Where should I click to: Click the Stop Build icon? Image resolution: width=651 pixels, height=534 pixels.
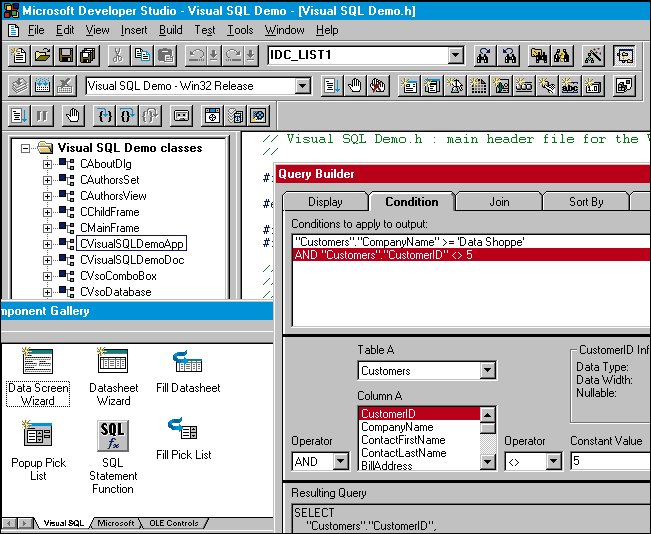click(65, 86)
